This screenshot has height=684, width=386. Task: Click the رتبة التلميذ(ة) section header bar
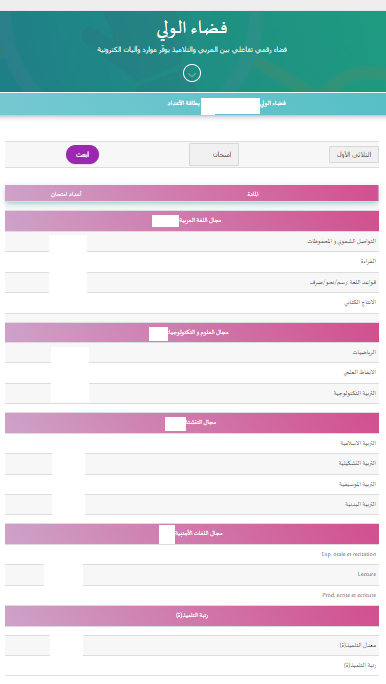coord(192,616)
